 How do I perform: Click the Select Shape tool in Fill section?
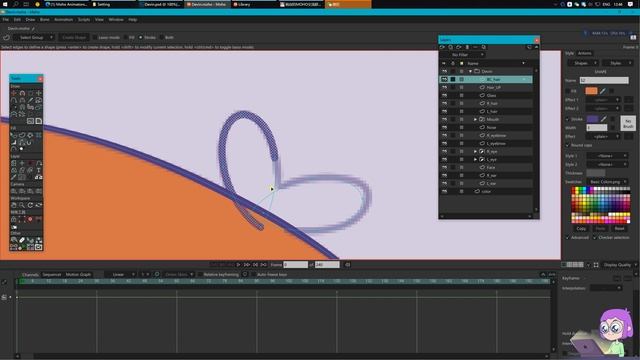(13, 135)
